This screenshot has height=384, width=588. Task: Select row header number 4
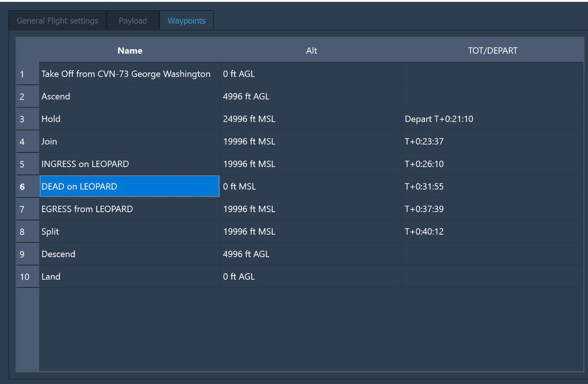coord(28,142)
